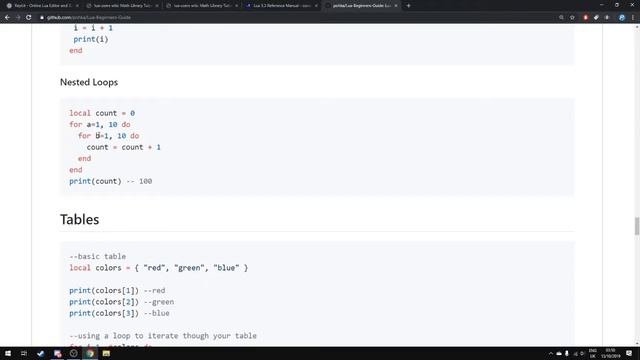Screen dimensions: 640x360
Task: Open the red-badged app icon on the taskbar
Action: [x=57, y=353]
